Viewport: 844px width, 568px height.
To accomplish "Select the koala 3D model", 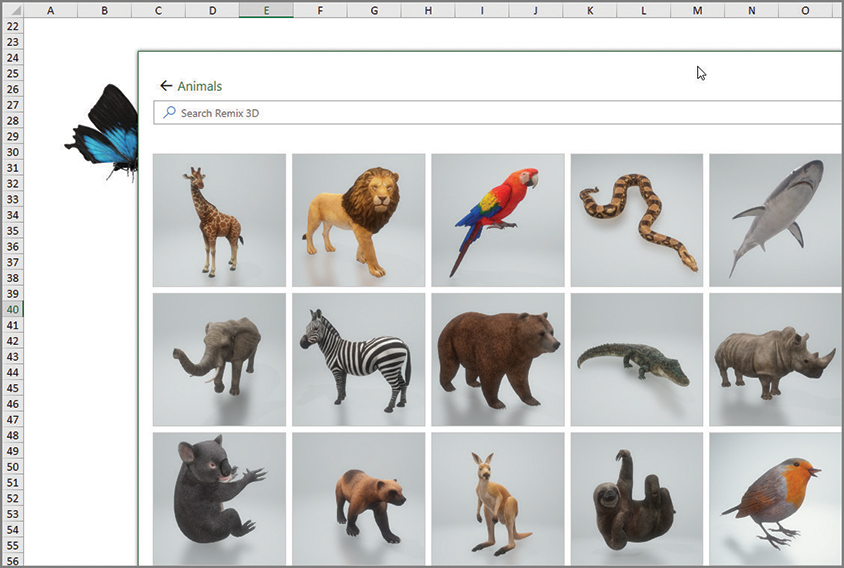I will tap(219, 497).
